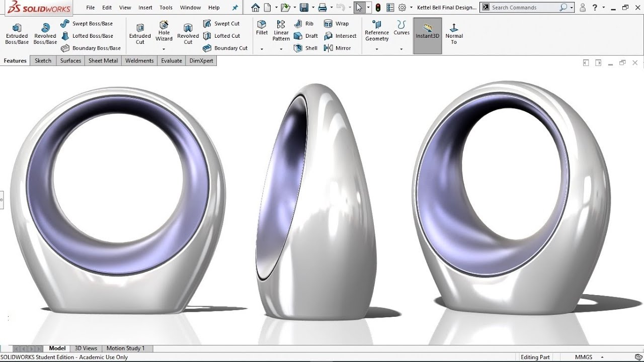Select the Swept Cut feature
Screen dimensions: 644x362
point(221,24)
